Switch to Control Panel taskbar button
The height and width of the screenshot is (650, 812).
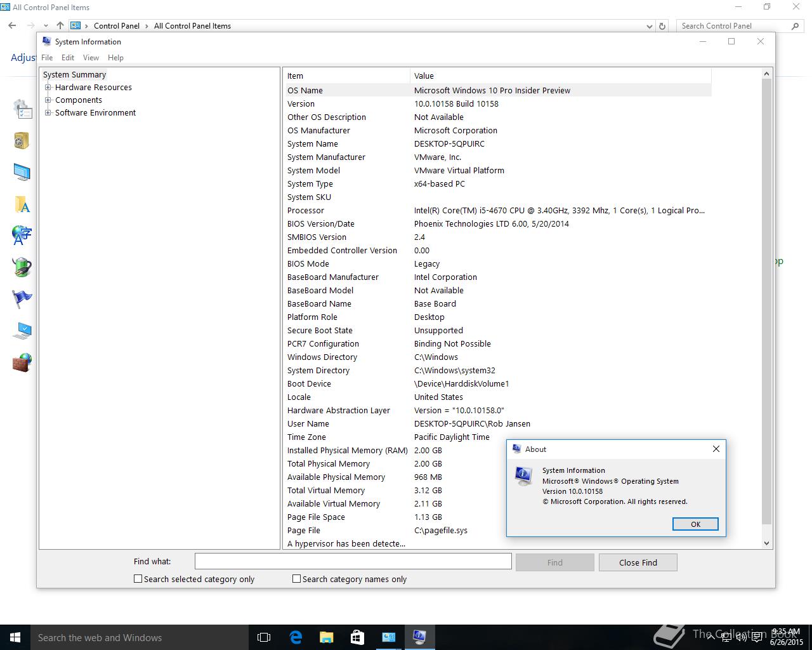[388, 637]
